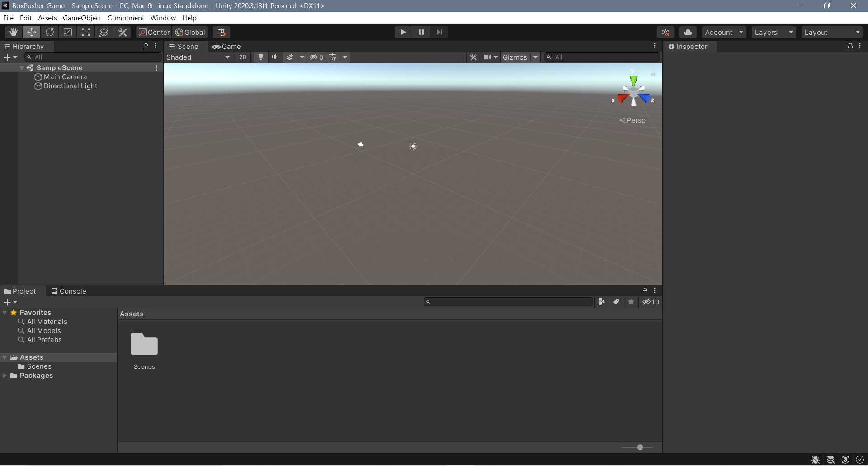Open the Assets menu

pos(47,18)
